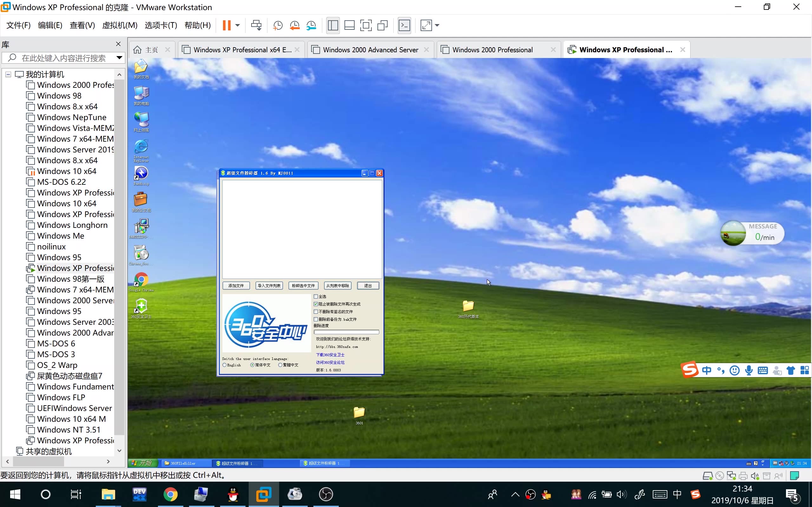The height and width of the screenshot is (507, 812).
Task: Switch to Windows 2000 Advanced Server tab
Action: (x=370, y=50)
